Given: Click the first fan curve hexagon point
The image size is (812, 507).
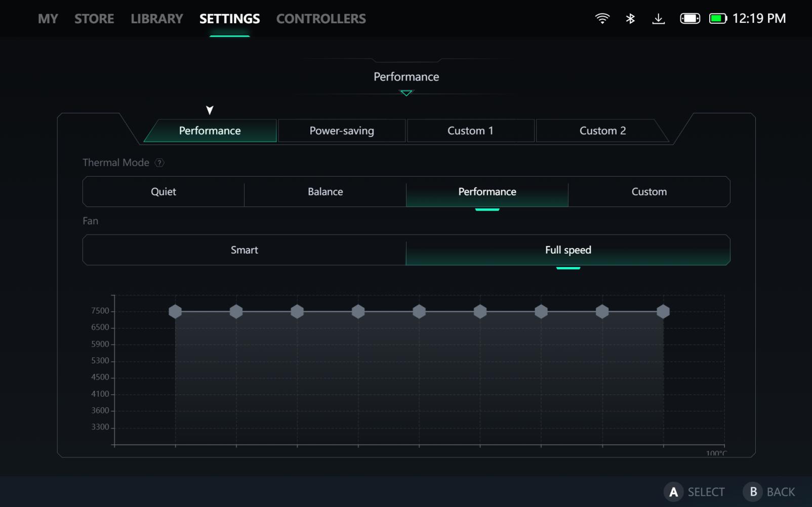Looking at the screenshot, I should coord(175,312).
